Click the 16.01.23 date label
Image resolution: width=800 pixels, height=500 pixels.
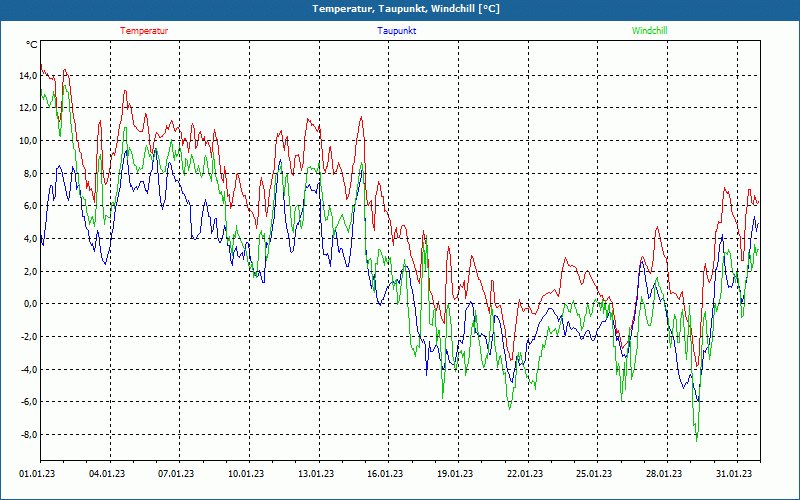point(385,474)
